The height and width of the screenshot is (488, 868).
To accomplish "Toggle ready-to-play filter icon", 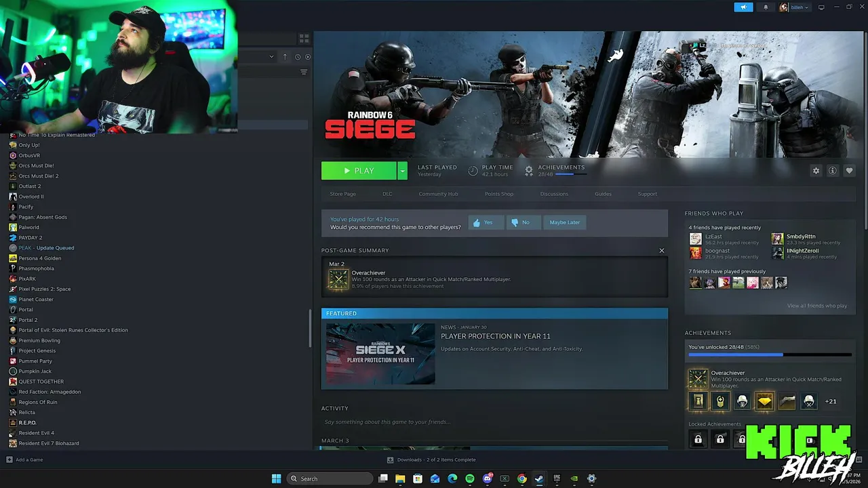I will click(x=308, y=57).
